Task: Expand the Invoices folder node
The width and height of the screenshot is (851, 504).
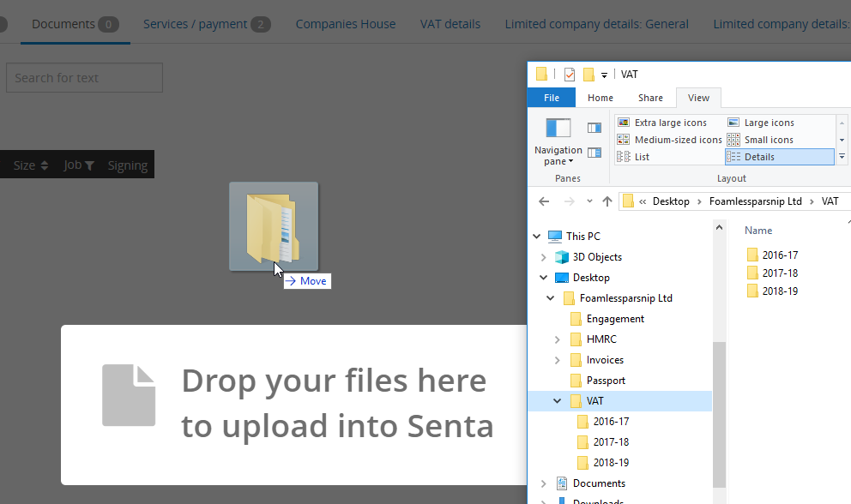Action: pos(557,360)
